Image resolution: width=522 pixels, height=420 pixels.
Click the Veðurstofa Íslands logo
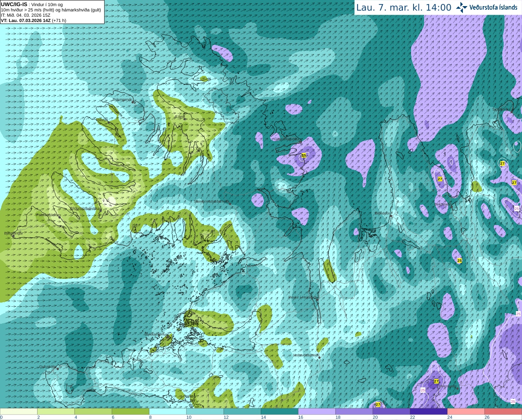pyautogui.click(x=487, y=7)
